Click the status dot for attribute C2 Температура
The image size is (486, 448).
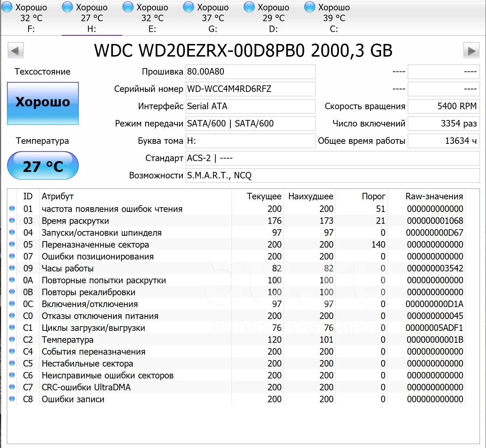pyautogui.click(x=12, y=339)
